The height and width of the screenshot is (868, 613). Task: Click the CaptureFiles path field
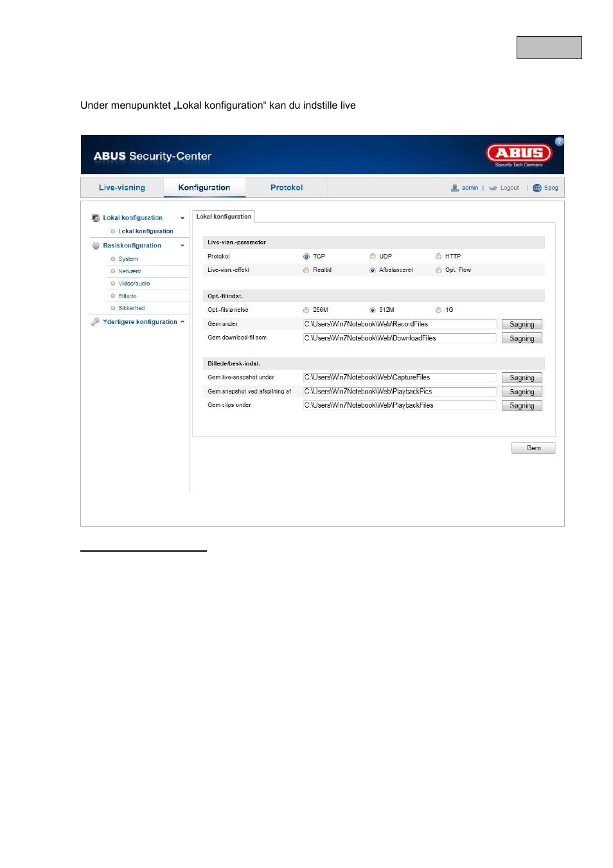[400, 377]
